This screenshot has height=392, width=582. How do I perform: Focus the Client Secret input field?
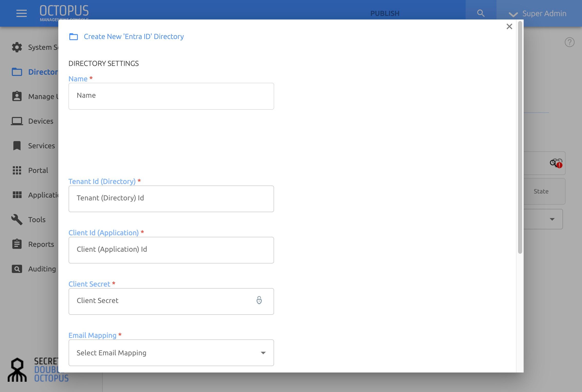click(x=171, y=301)
